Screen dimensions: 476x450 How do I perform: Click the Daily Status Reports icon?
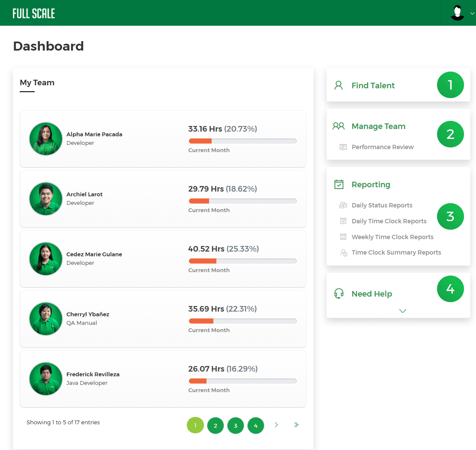point(343,205)
